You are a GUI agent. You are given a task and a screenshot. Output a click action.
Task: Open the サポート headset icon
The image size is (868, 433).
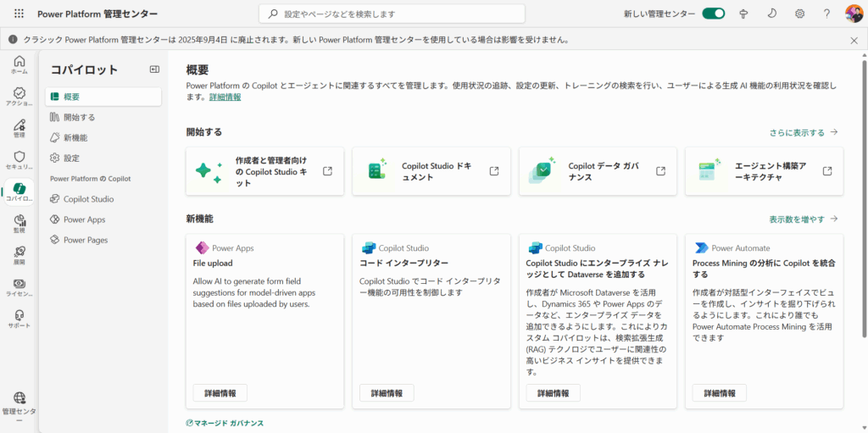tap(19, 319)
